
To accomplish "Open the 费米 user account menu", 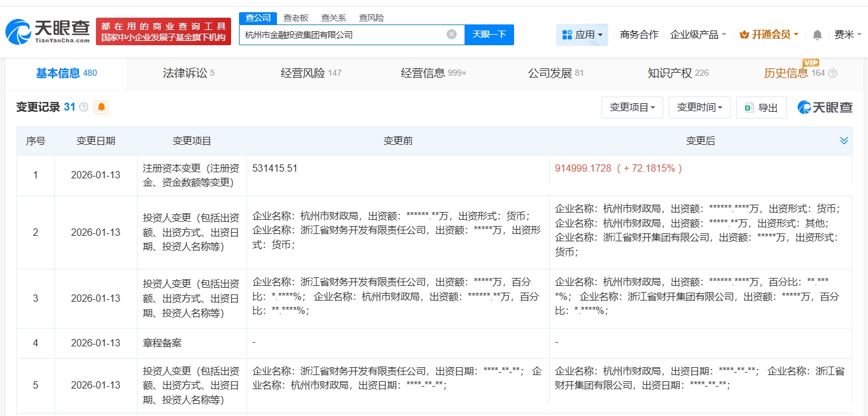I will 848,35.
